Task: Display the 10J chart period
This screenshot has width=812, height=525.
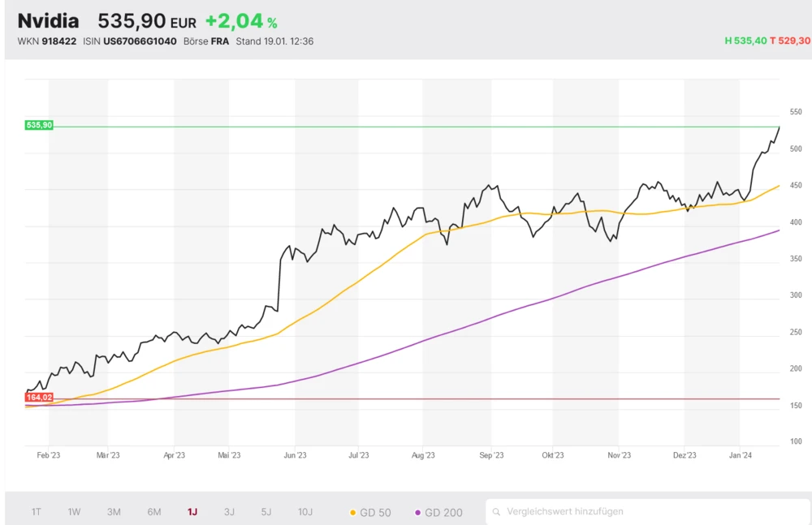Action: click(x=305, y=512)
